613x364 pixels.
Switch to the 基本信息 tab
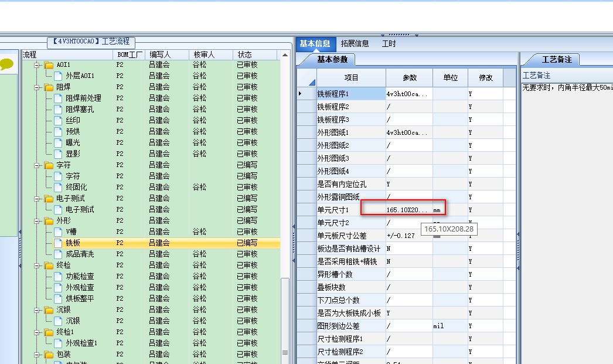pos(315,44)
